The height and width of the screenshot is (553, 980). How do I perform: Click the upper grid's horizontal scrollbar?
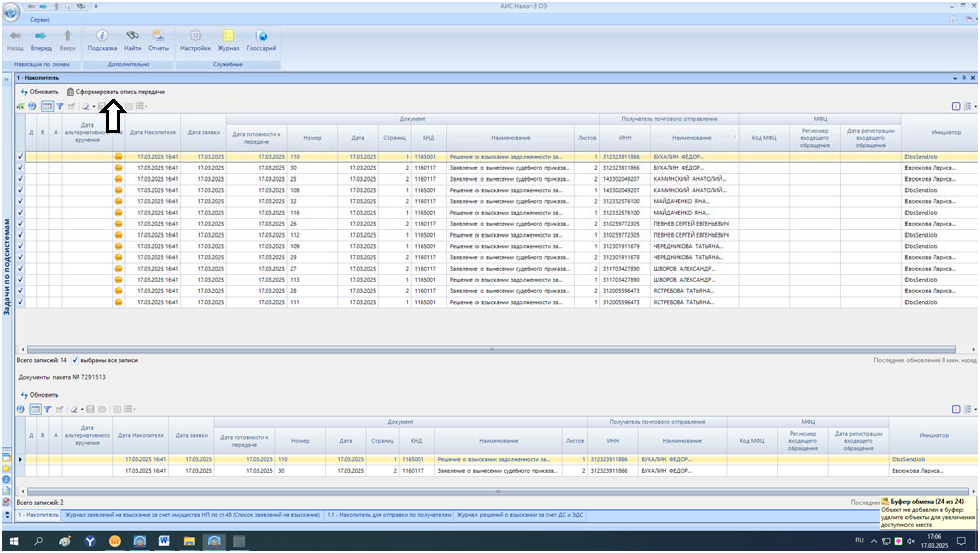[490, 349]
